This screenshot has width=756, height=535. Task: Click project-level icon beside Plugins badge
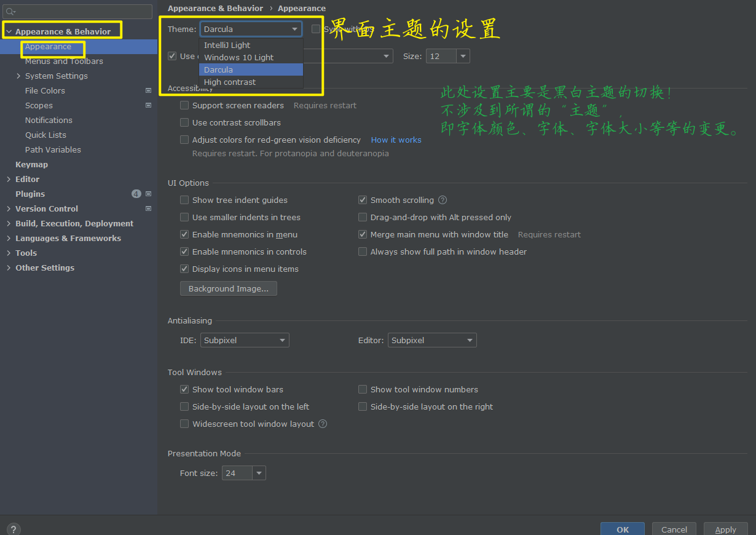tap(148, 194)
